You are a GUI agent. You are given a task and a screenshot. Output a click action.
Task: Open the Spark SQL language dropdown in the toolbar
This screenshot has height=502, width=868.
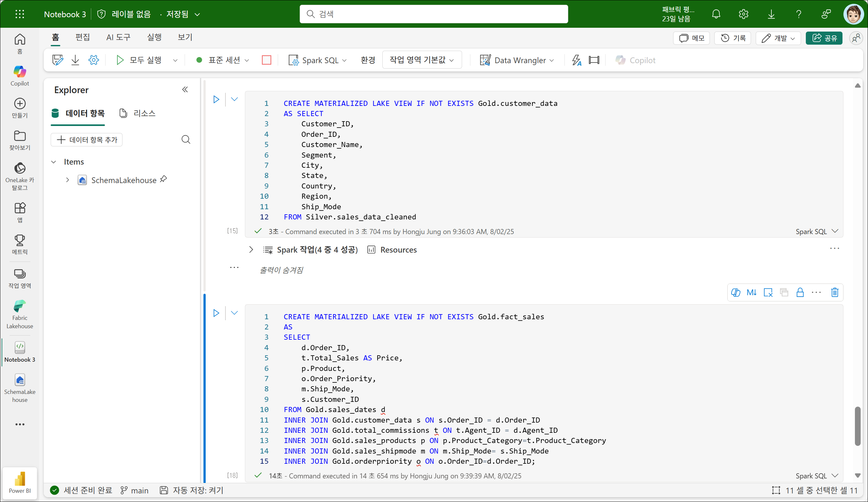318,60
